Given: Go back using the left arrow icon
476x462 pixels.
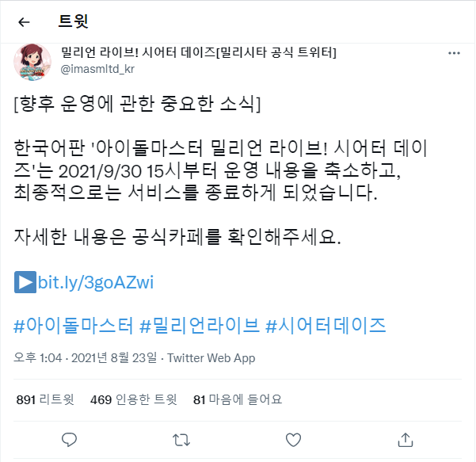Looking at the screenshot, I should (24, 22).
